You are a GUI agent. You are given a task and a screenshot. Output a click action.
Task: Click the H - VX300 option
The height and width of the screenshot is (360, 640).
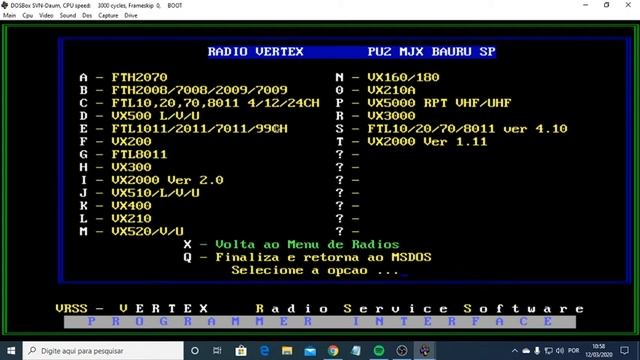click(115, 167)
